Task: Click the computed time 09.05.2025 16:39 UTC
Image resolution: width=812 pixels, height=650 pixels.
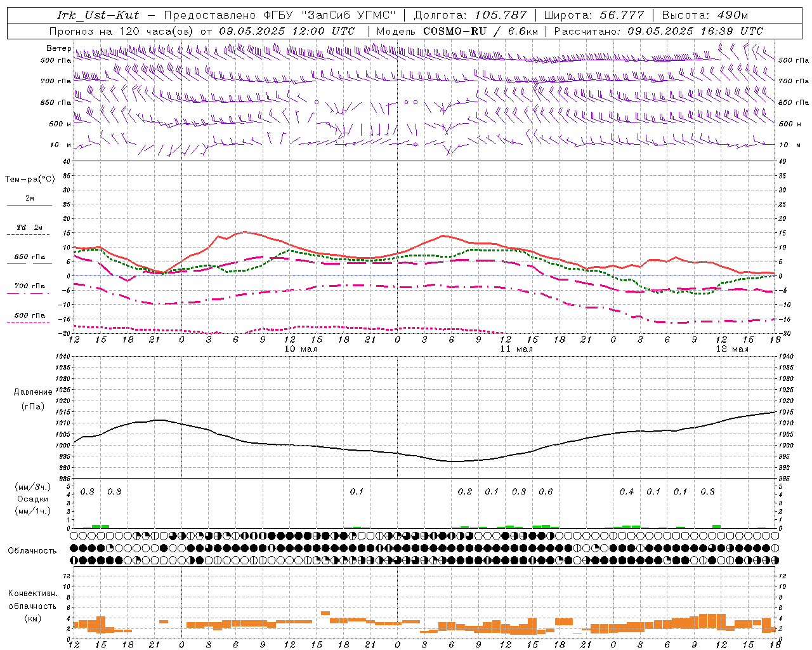Action: (695, 30)
